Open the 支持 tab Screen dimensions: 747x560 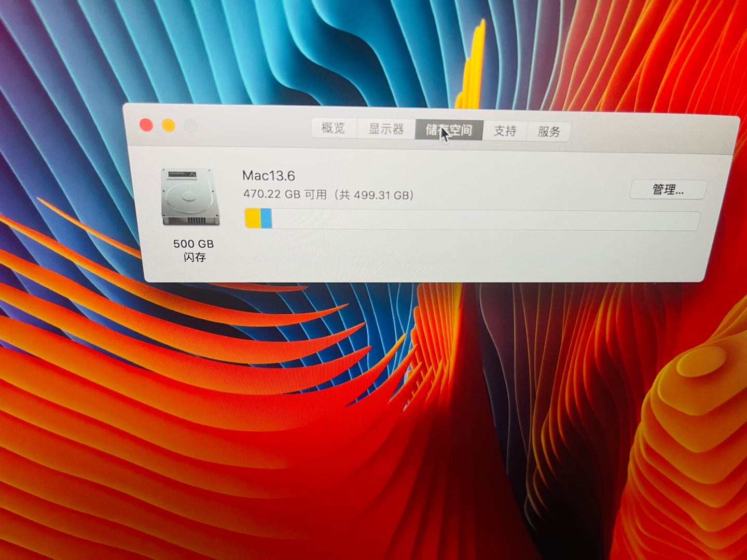pos(505,131)
